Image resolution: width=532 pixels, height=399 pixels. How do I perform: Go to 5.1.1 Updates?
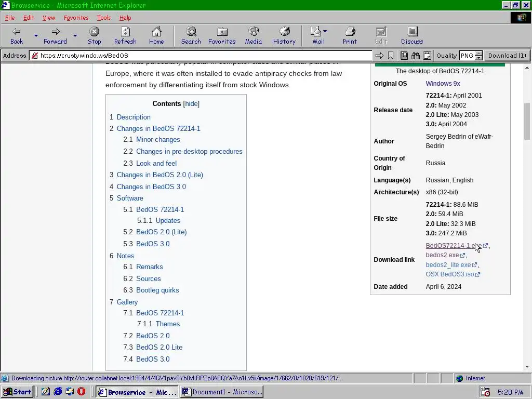coord(168,220)
